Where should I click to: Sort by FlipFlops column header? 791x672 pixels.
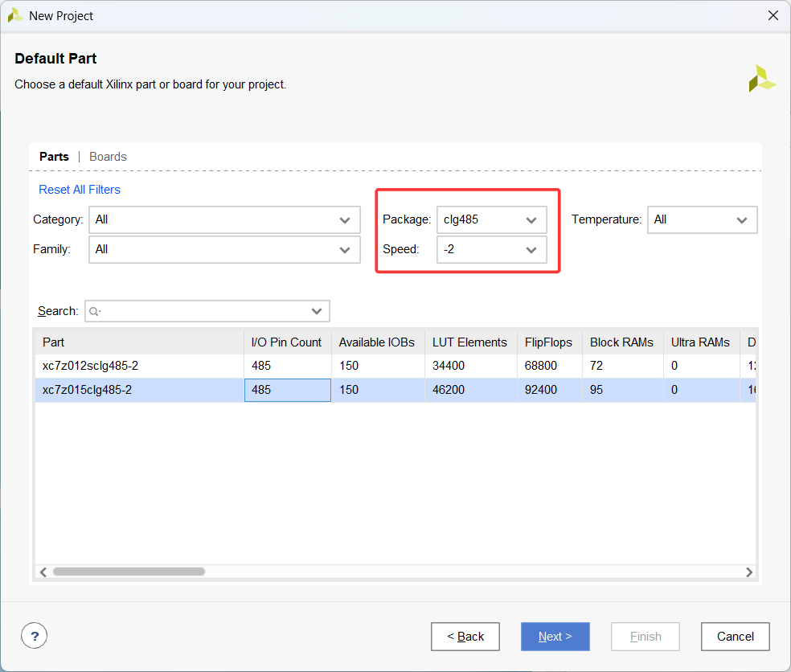(549, 342)
